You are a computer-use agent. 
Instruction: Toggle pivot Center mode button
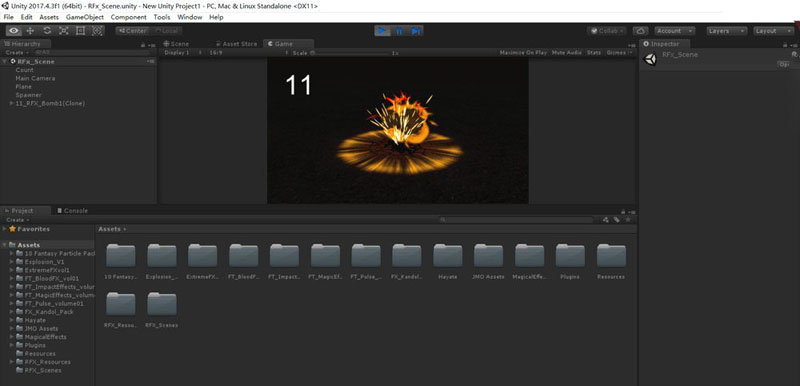point(132,31)
